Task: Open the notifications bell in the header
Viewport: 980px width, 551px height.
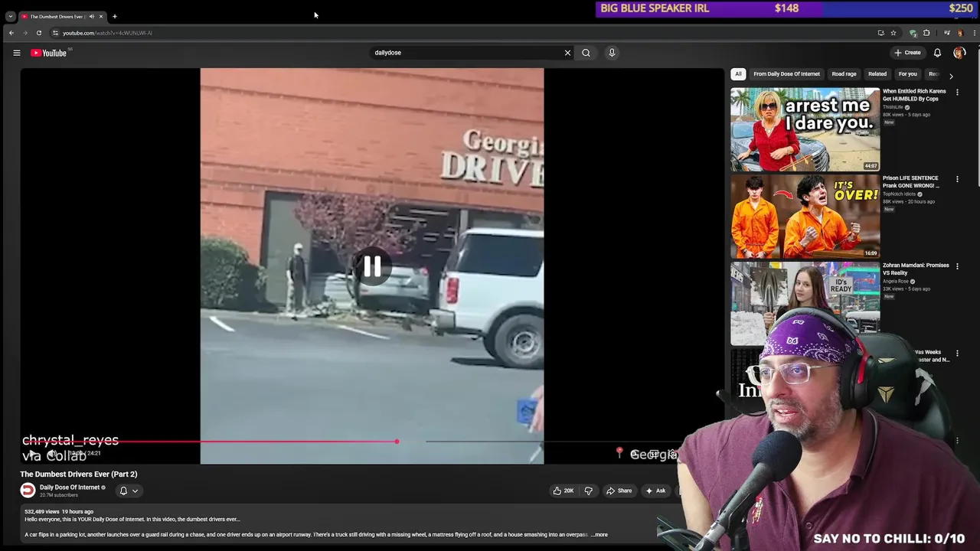Action: point(937,53)
